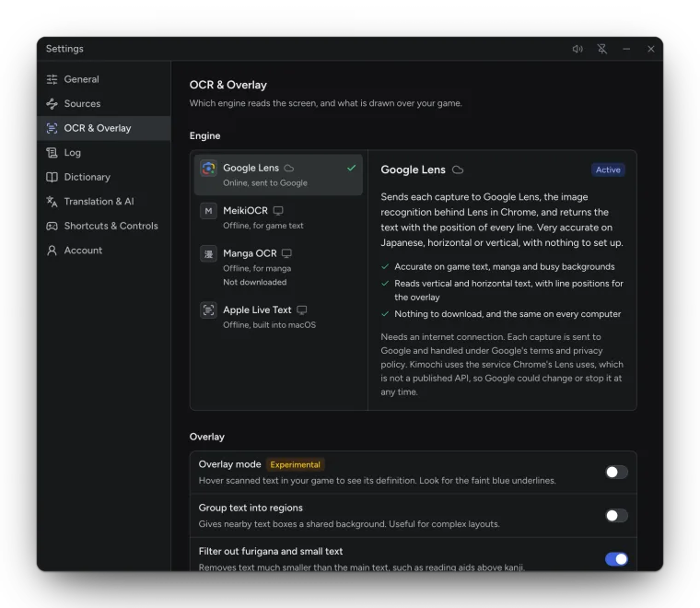The image size is (700, 608).
Task: Click the "Online, sent to Google" text
Action: [265, 183]
